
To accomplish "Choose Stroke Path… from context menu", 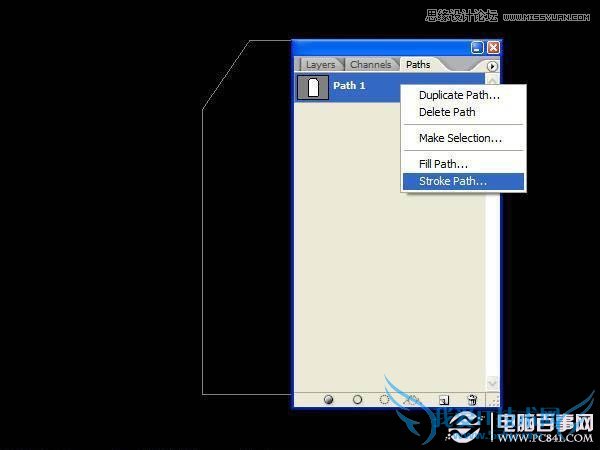I will pos(464,181).
